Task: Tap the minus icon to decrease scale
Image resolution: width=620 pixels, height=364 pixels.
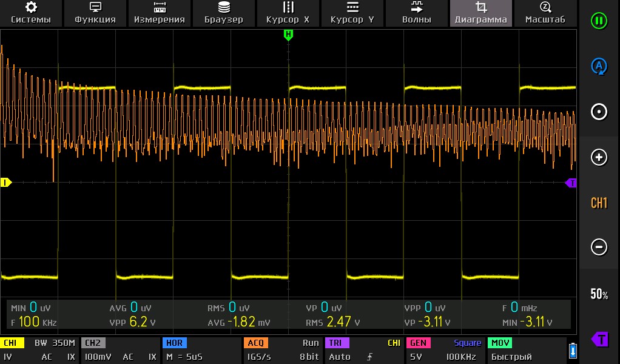Action: click(599, 248)
